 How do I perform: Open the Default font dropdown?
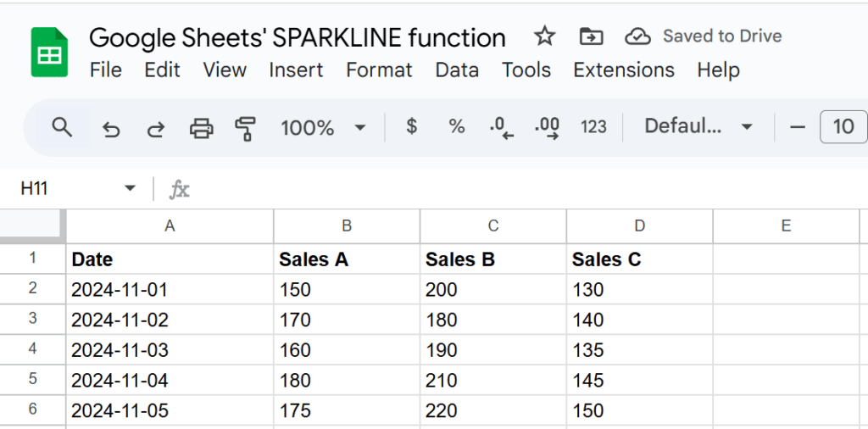pyautogui.click(x=698, y=127)
